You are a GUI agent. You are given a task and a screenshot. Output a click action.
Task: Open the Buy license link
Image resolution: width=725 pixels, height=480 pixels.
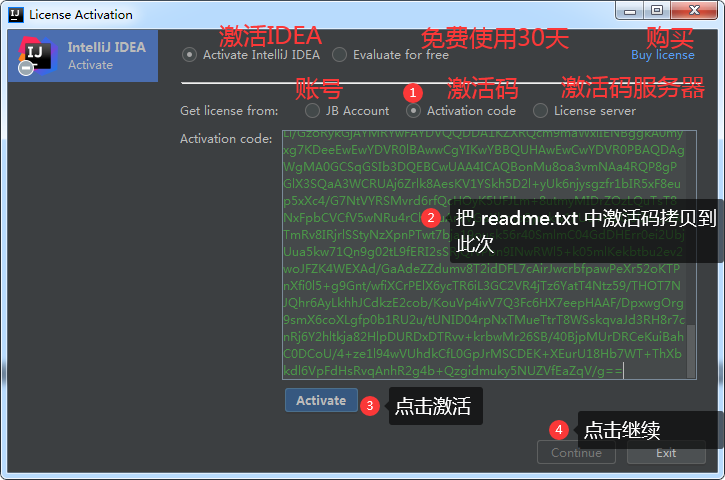coord(663,55)
